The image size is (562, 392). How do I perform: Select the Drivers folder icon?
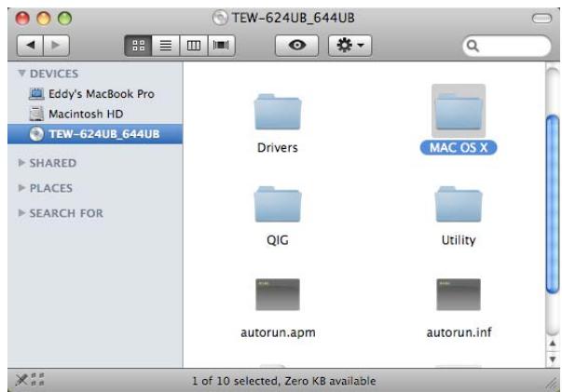point(278,112)
